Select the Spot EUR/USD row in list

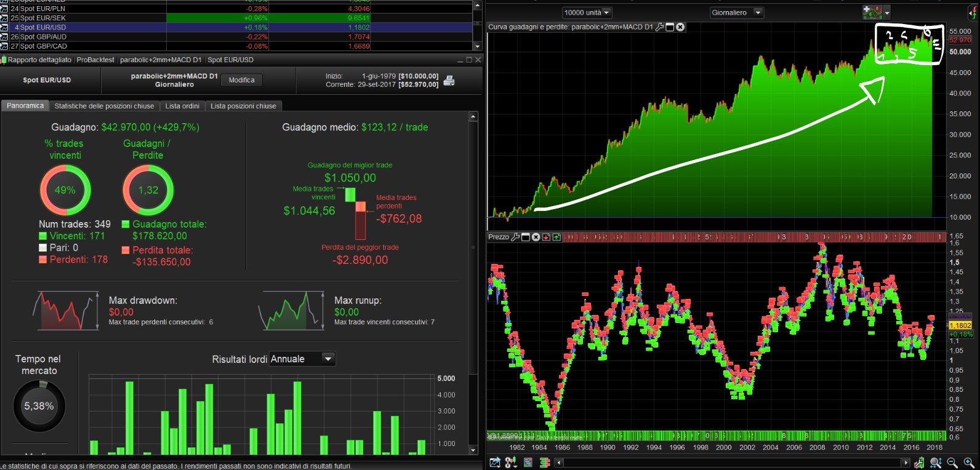click(236, 27)
